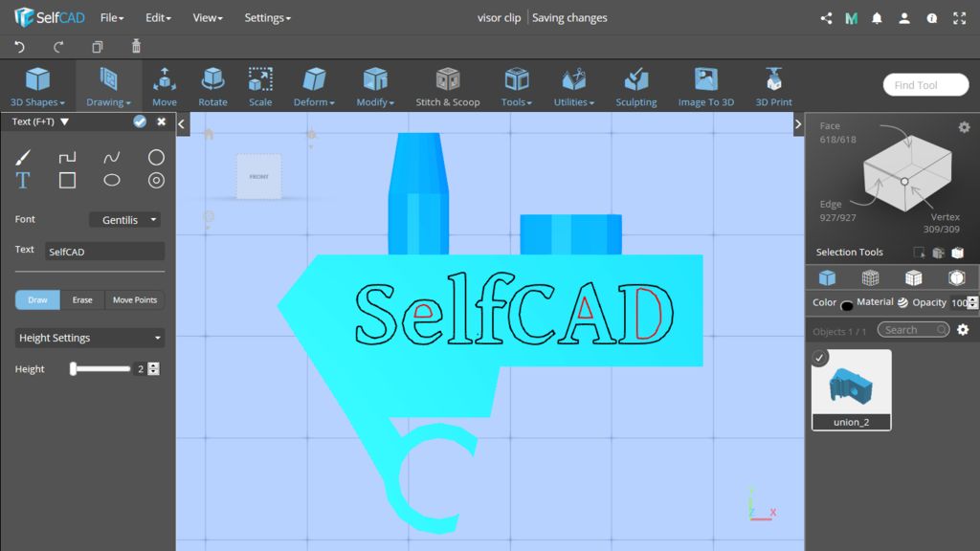Click the copy object icon
The image size is (980, 551).
point(97,47)
